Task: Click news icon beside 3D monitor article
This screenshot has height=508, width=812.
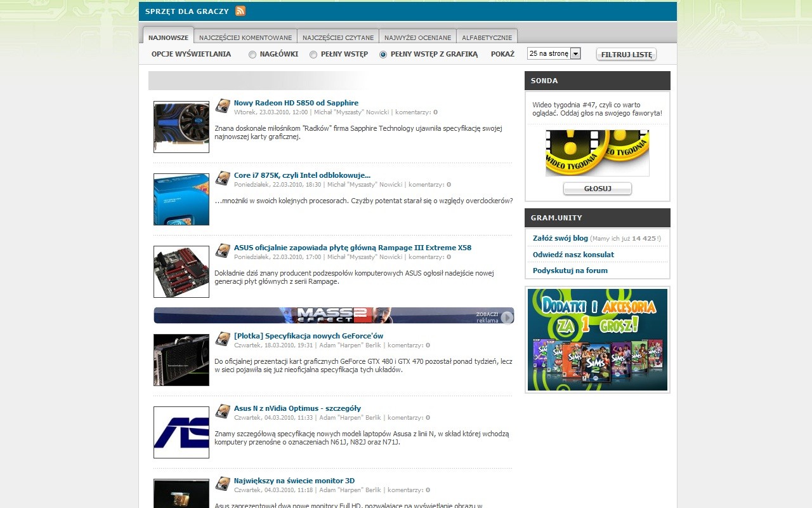Action: coord(222,483)
